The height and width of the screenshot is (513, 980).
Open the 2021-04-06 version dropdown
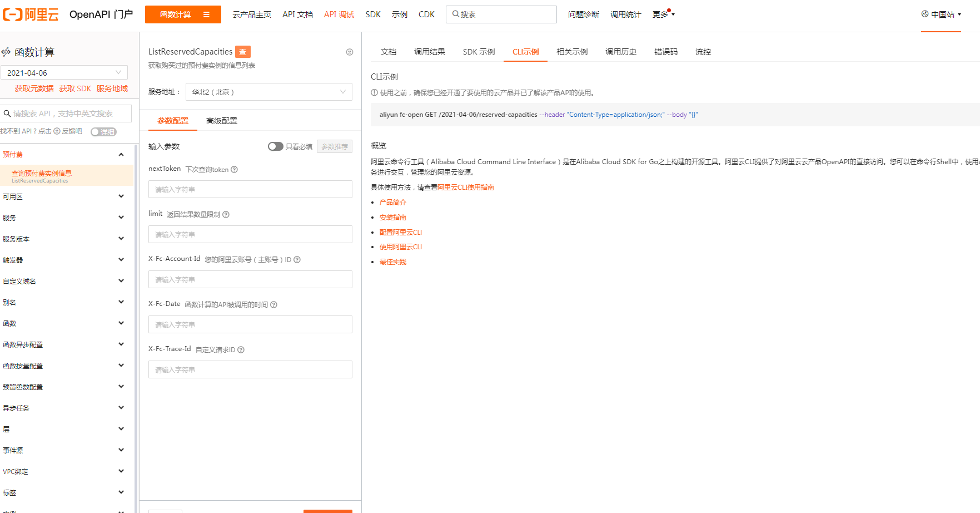[64, 73]
